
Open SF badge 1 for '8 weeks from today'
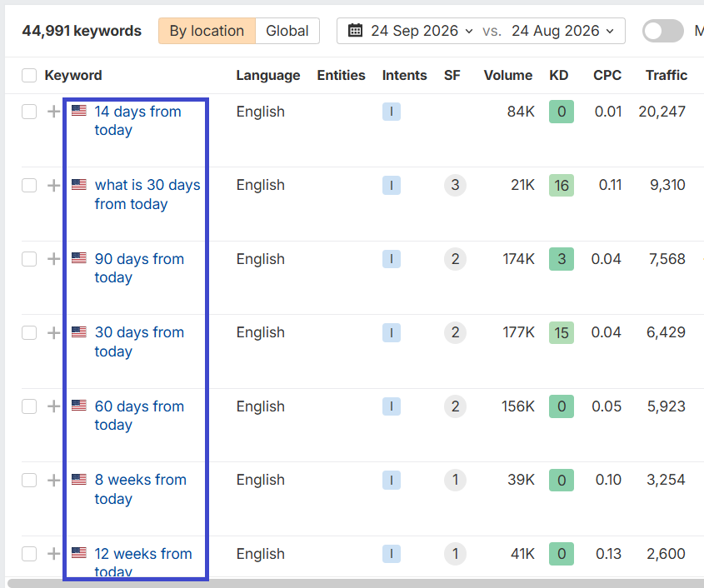(x=455, y=480)
